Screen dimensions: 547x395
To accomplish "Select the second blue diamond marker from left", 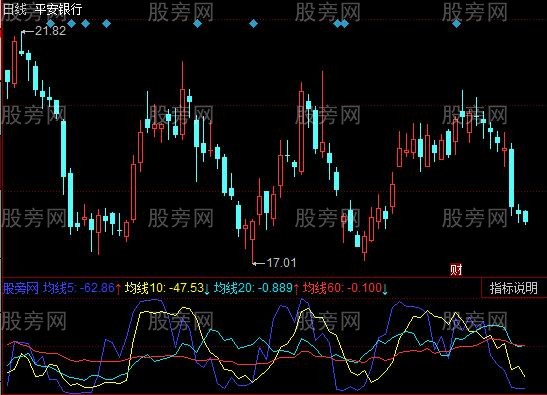I will [x=72, y=23].
